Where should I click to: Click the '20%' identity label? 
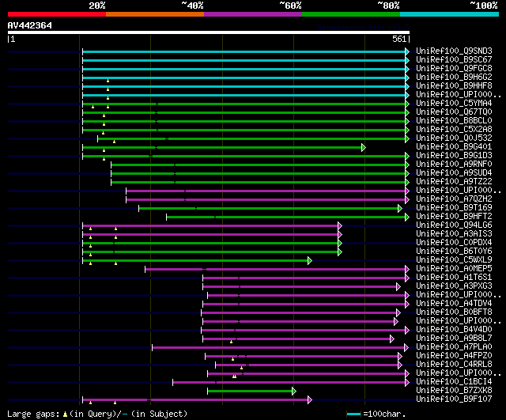97,6
